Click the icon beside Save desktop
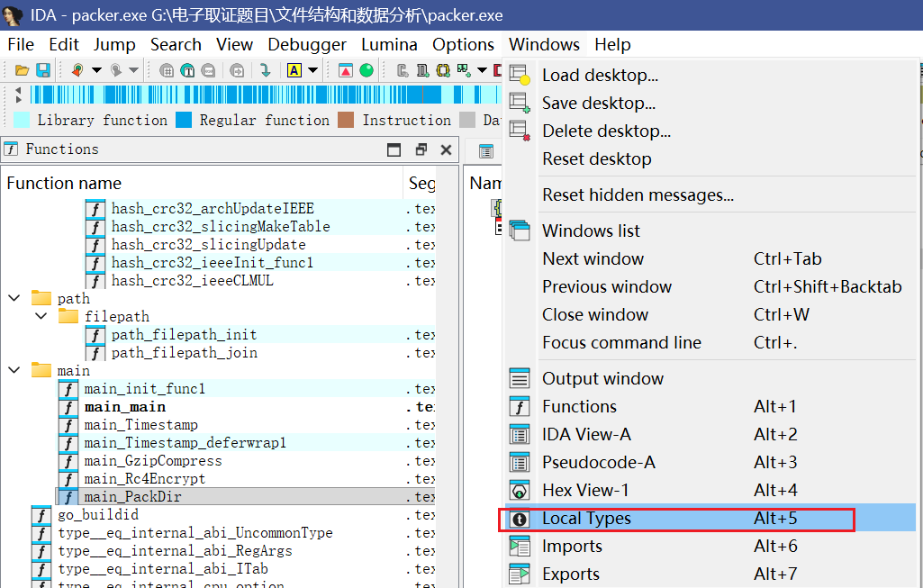 point(520,104)
